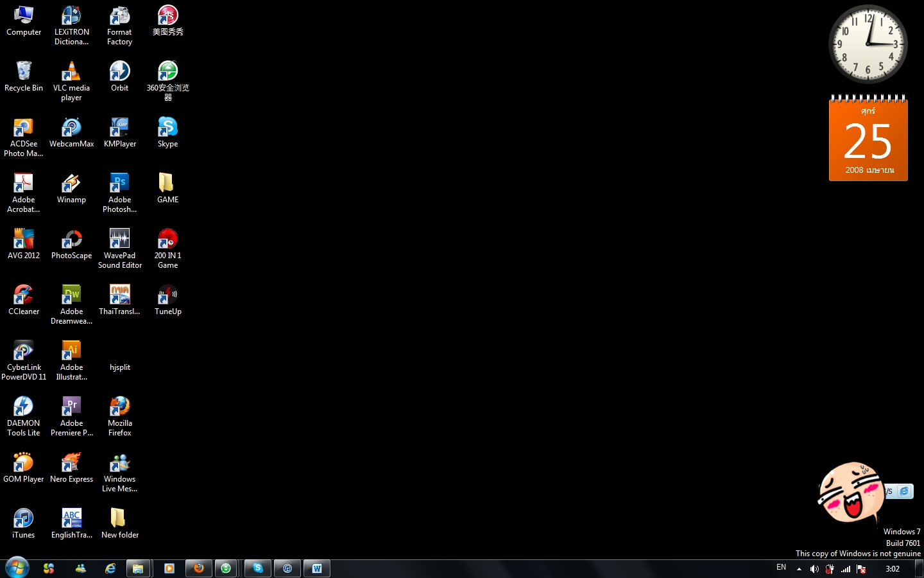Switch to Skype on the taskbar

pyautogui.click(x=258, y=568)
